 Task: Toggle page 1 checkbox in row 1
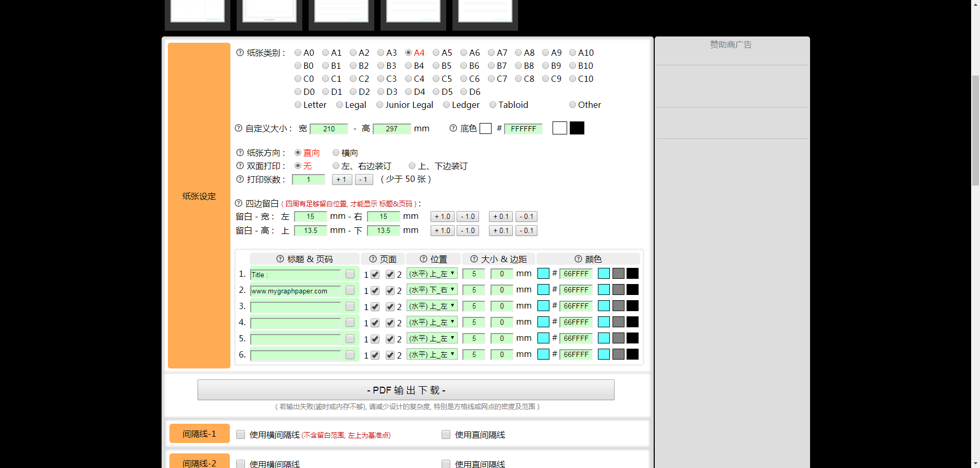tap(375, 275)
